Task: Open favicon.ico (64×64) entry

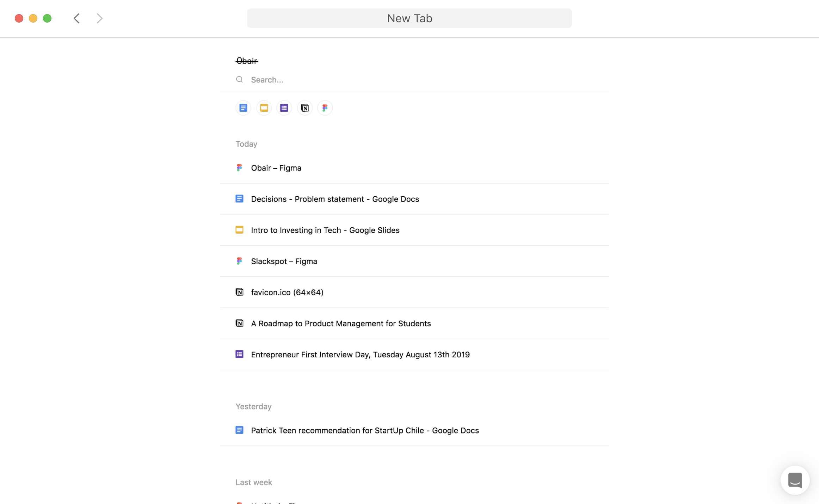Action: click(414, 292)
